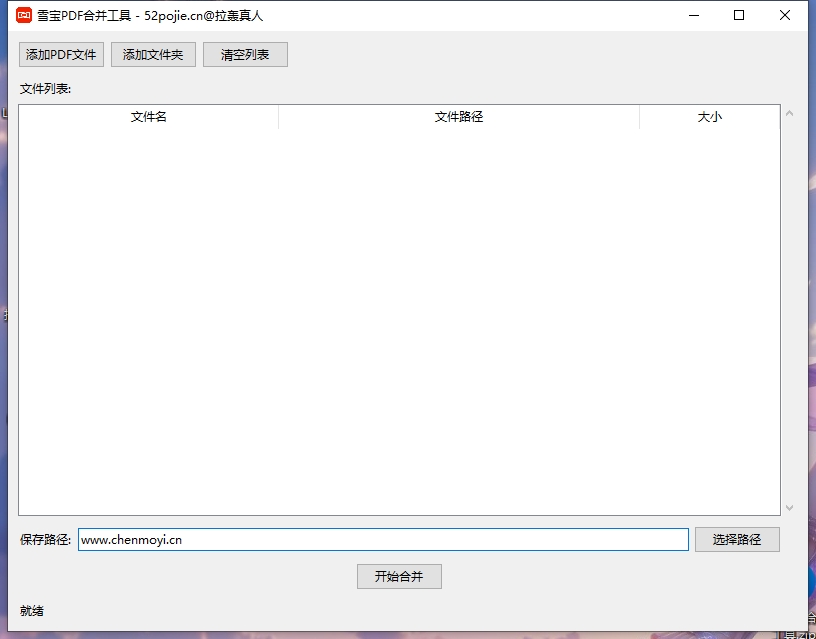Focus the 保存路径 text input field
This screenshot has width=816, height=639.
[383, 540]
